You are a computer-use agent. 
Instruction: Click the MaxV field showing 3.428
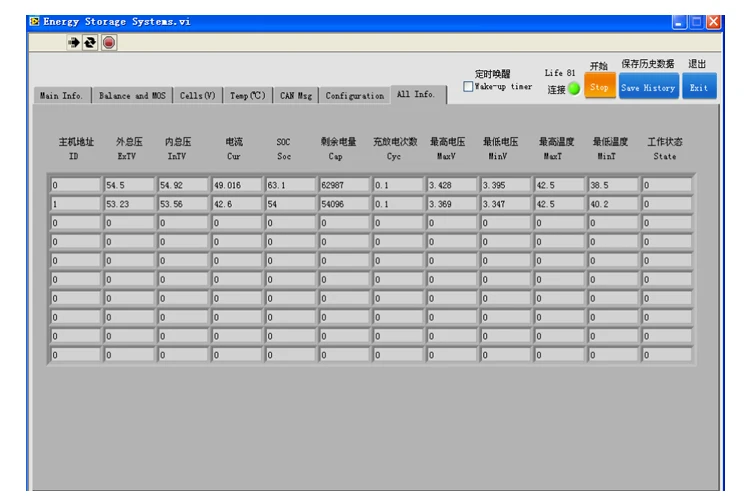pos(452,185)
